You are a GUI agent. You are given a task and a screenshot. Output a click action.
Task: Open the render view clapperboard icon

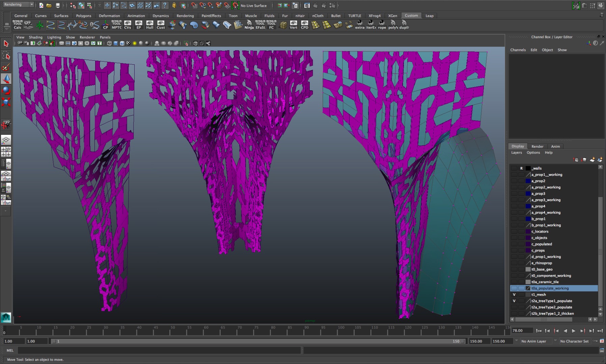point(307,5)
